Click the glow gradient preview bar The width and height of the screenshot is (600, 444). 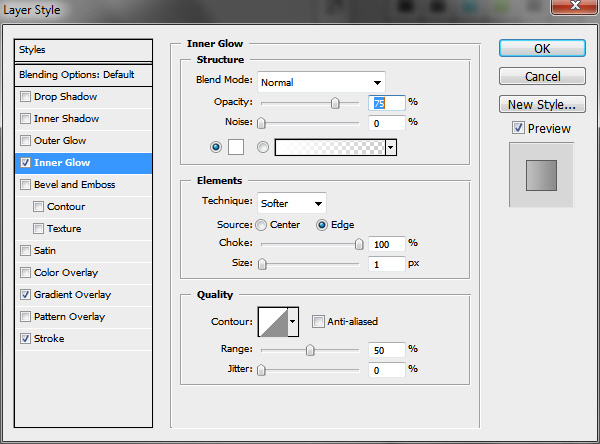[x=330, y=147]
